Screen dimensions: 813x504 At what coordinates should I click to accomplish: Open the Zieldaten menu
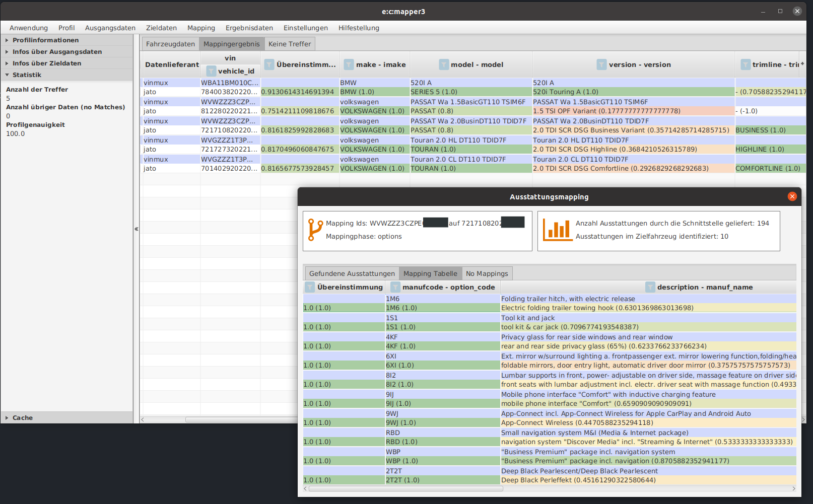(161, 28)
